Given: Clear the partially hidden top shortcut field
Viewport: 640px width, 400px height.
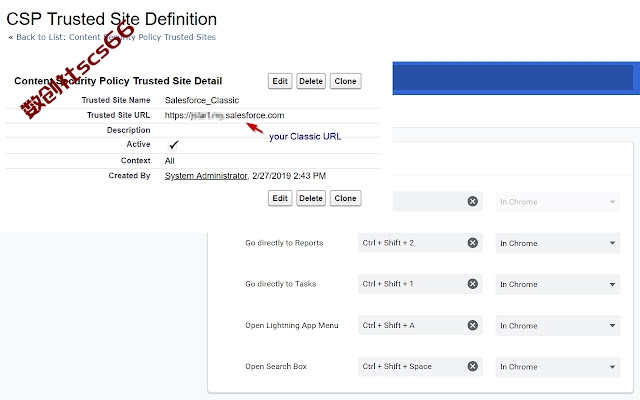Looking at the screenshot, I should [473, 201].
